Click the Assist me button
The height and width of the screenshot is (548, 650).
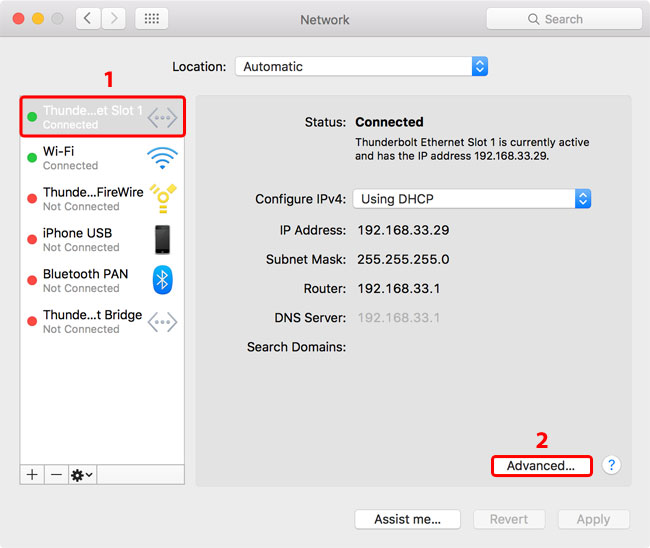(407, 519)
